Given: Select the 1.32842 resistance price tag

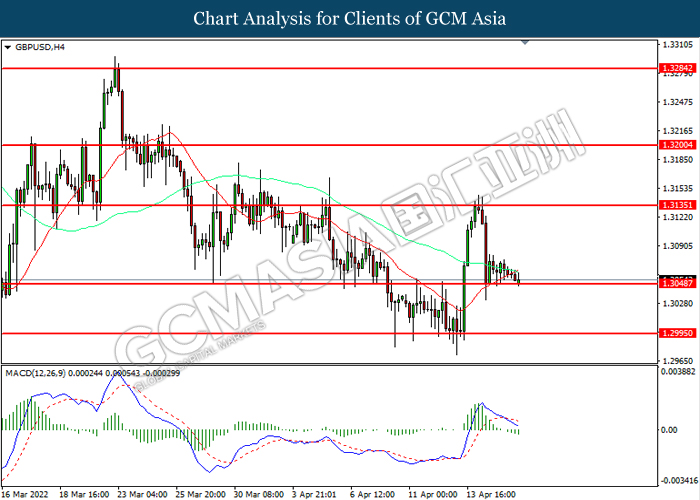Looking at the screenshot, I should pyautogui.click(x=677, y=68).
